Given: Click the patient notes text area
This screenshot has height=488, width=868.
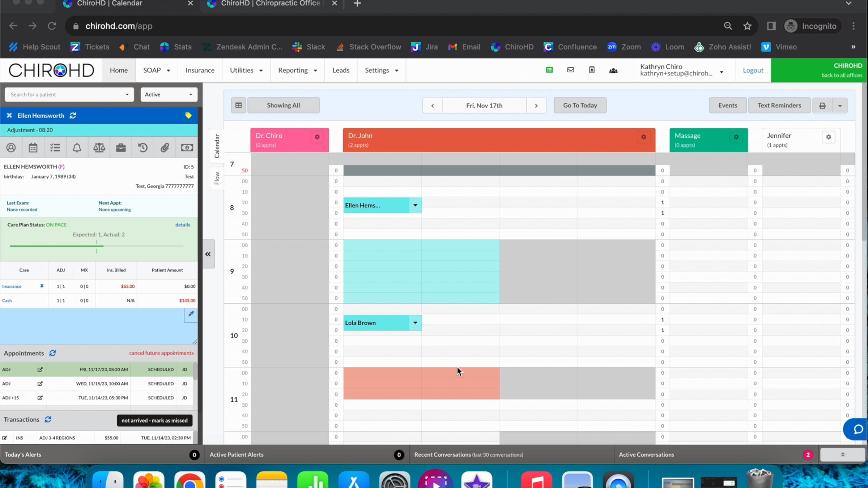Looking at the screenshot, I should (99, 326).
